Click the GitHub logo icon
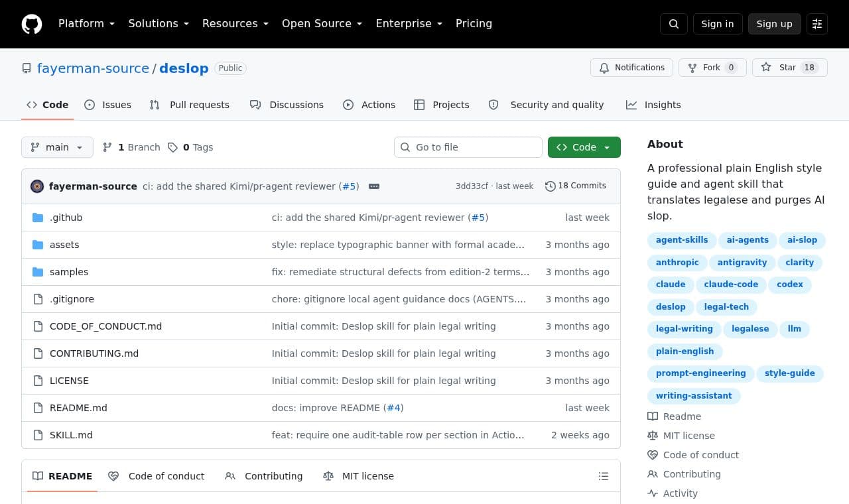 [x=32, y=24]
